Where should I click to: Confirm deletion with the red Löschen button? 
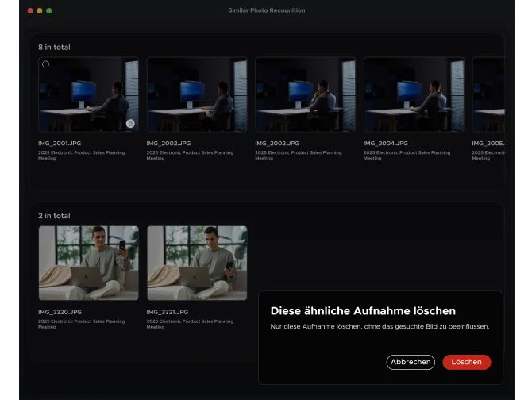tap(467, 362)
